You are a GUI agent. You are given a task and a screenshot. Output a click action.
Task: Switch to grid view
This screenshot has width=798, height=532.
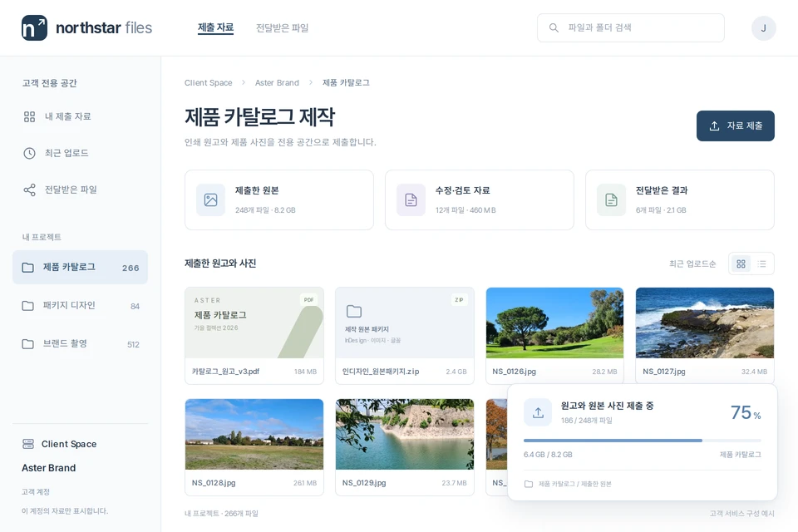[741, 264]
